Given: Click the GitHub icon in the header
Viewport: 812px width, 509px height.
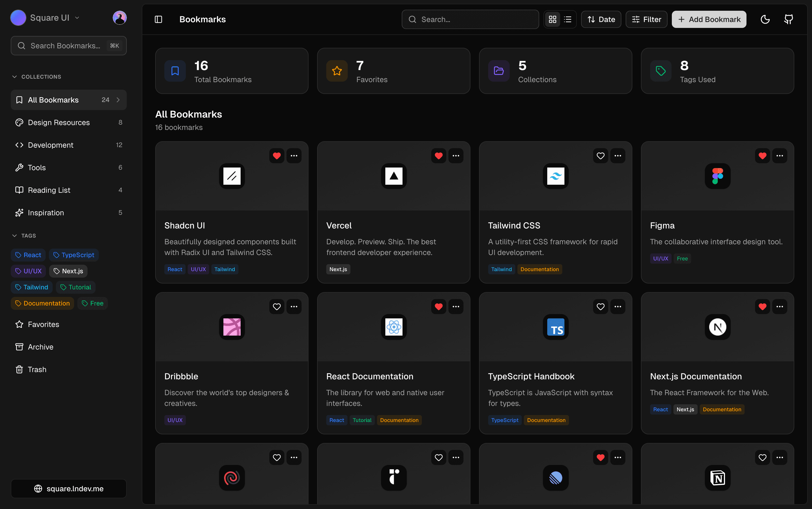Looking at the screenshot, I should click(x=788, y=19).
